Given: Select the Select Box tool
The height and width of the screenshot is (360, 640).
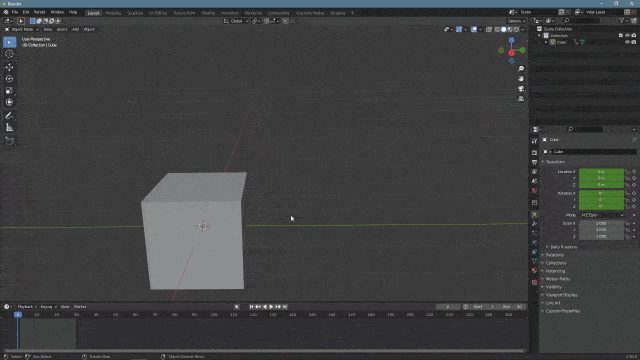Looking at the screenshot, I should (9, 42).
